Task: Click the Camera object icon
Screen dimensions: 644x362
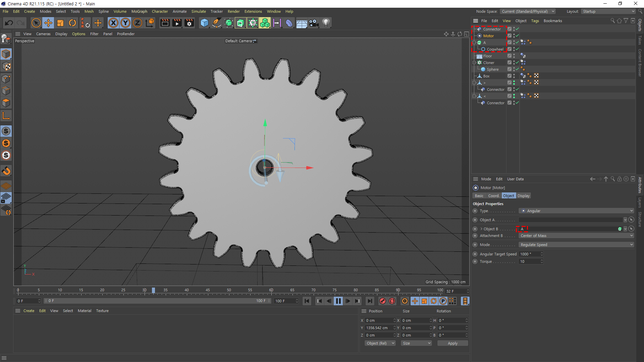Action: tap(314, 23)
